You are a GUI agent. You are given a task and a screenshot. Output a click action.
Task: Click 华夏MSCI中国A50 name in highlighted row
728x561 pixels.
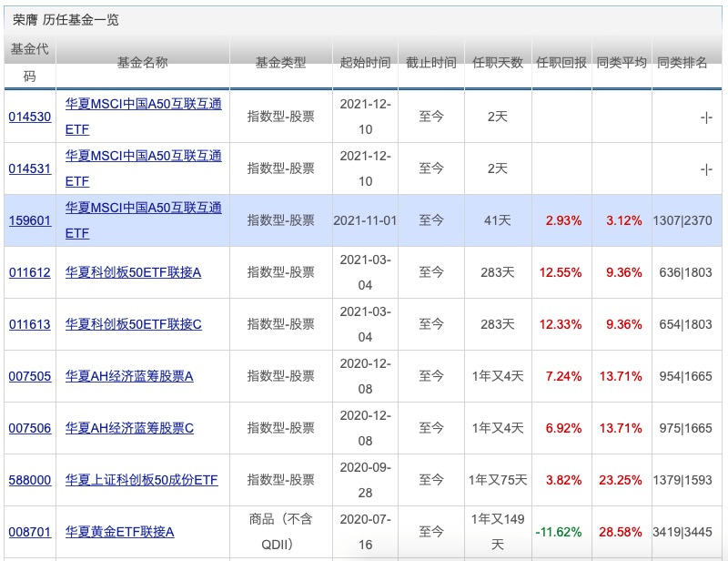[x=143, y=209]
